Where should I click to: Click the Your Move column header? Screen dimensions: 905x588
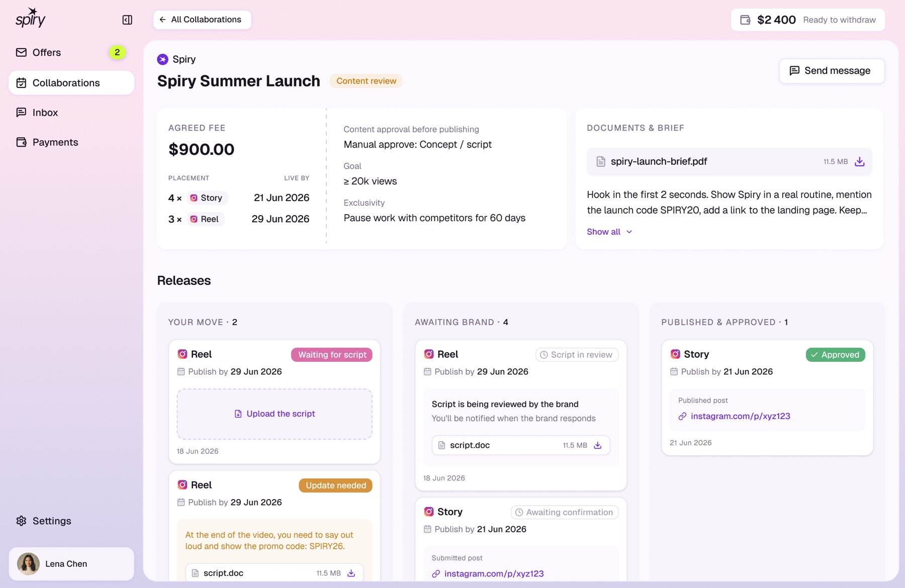203,322
